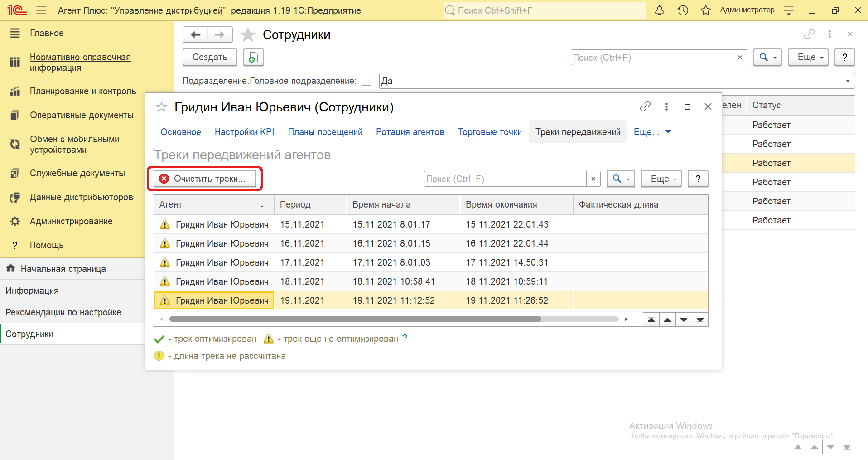Image resolution: width=868 pixels, height=460 pixels.
Task: Focus the global search field Ctrl+Shift+F
Action: 545,10
